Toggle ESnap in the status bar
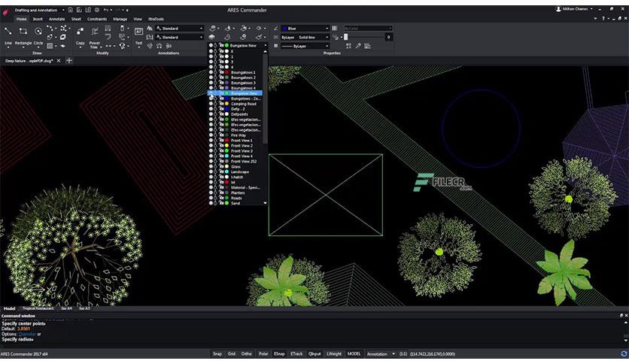 click(279, 353)
